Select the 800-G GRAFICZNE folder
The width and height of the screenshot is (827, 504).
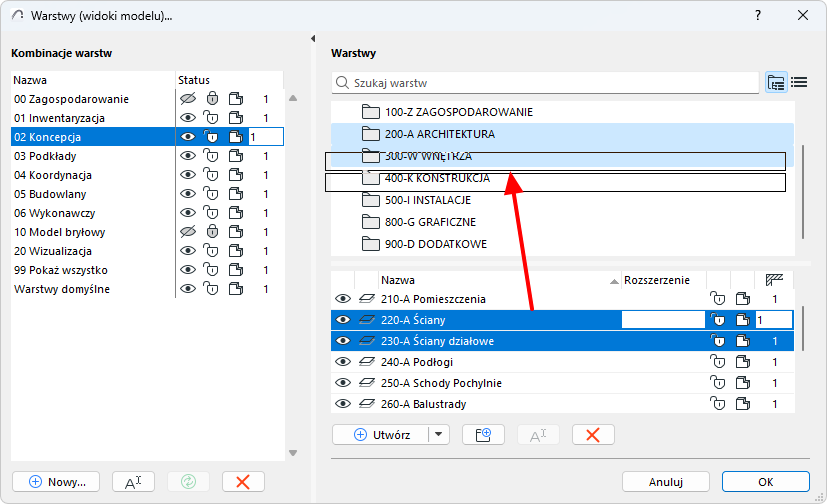coord(562,222)
